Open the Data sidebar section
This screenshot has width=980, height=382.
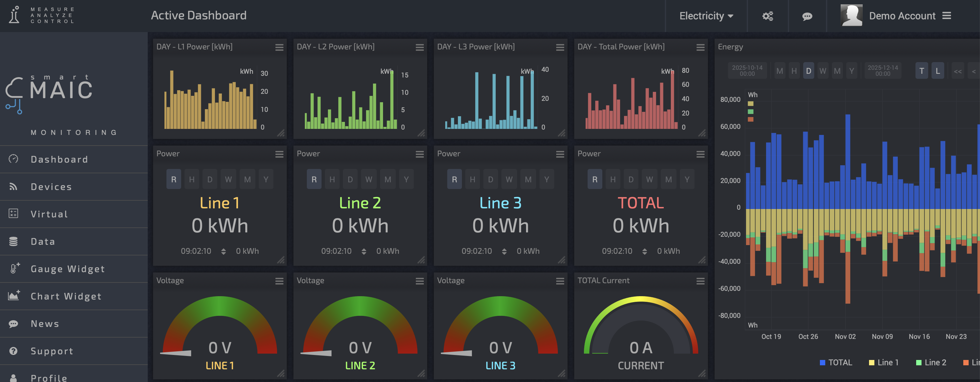[x=42, y=241]
